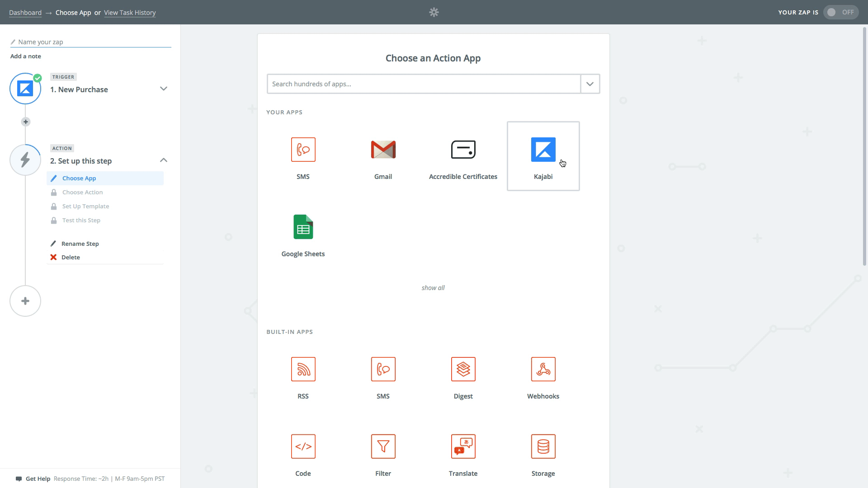
Task: Collapse the Set up this step section
Action: (164, 160)
